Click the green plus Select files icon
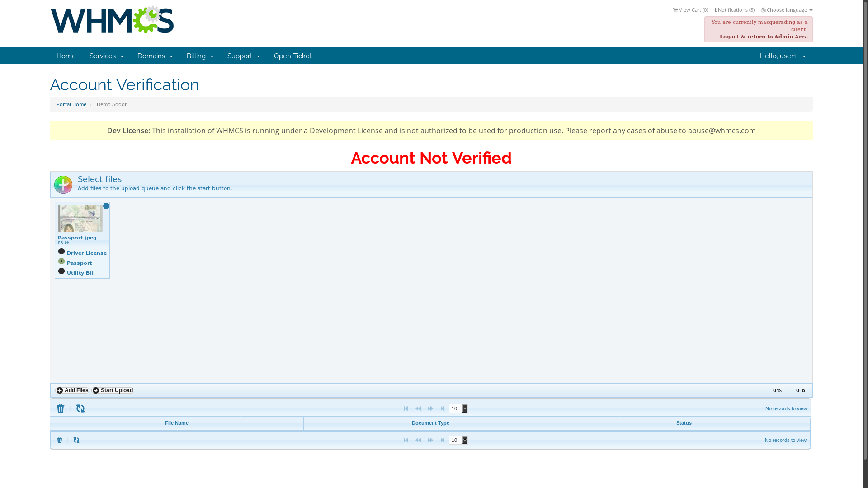This screenshot has width=868, height=488. 63,185
